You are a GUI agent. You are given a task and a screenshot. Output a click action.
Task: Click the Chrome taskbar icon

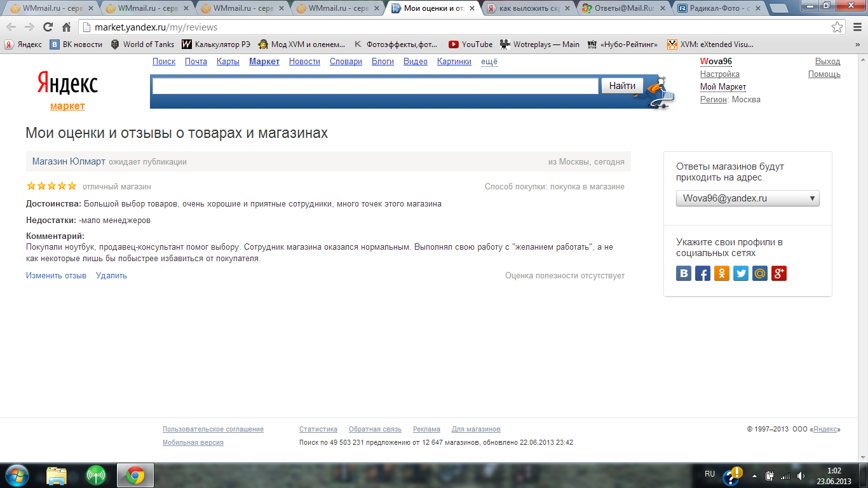point(134,475)
